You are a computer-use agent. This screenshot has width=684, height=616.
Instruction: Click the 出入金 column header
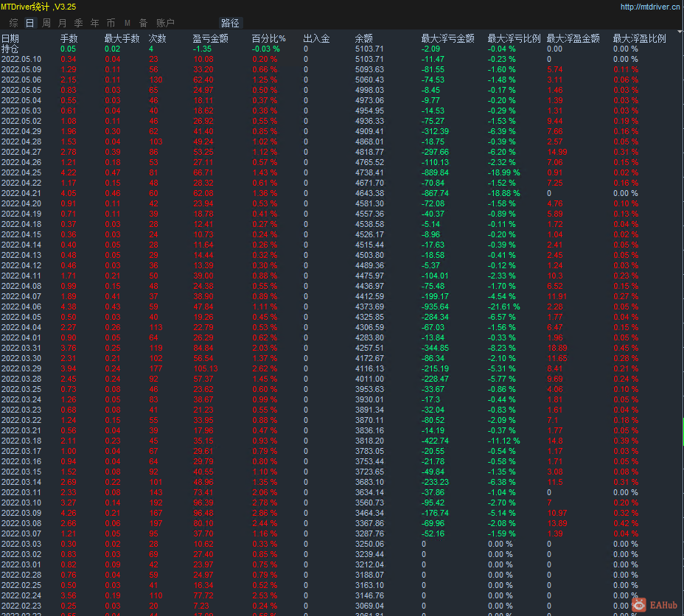pos(316,38)
